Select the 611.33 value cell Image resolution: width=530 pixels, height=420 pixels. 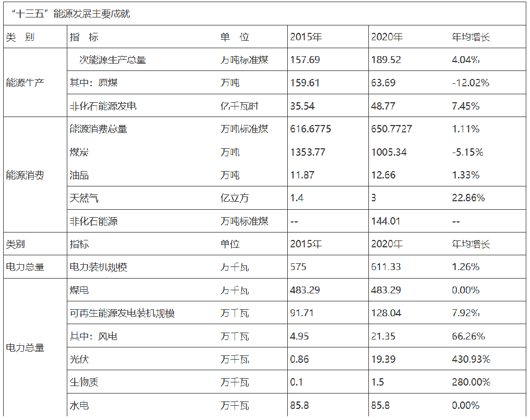tap(385, 267)
